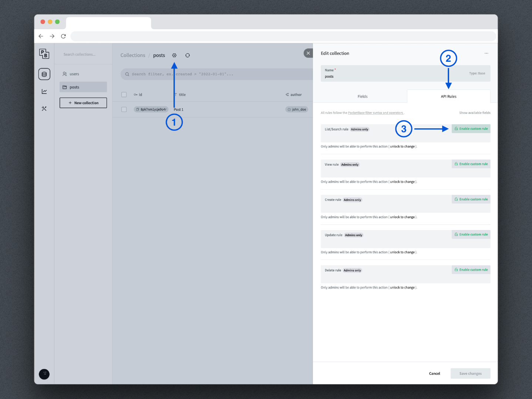The image size is (532, 399).
Task: Click the Search collections input
Action: coord(83,54)
